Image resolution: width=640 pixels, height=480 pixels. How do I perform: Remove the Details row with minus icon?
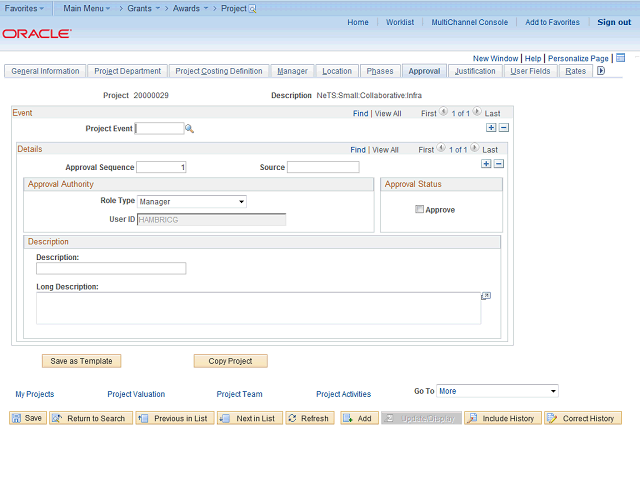coord(499,164)
